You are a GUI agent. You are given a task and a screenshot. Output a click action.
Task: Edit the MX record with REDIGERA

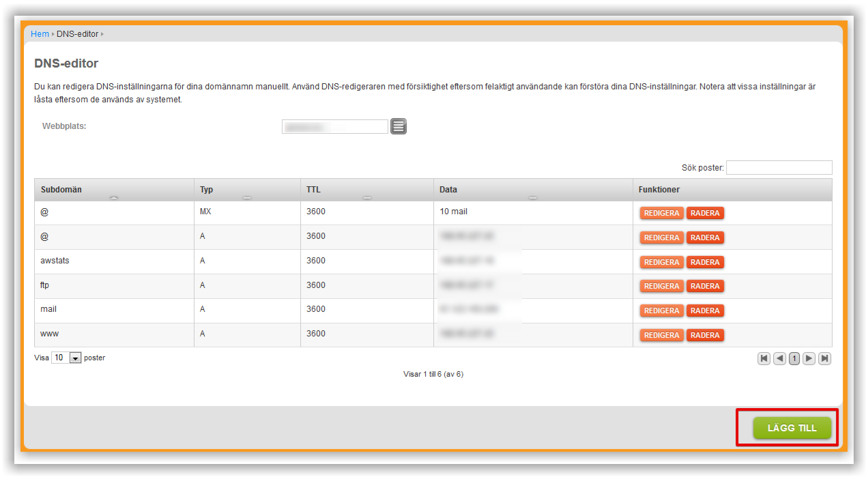pyautogui.click(x=661, y=212)
